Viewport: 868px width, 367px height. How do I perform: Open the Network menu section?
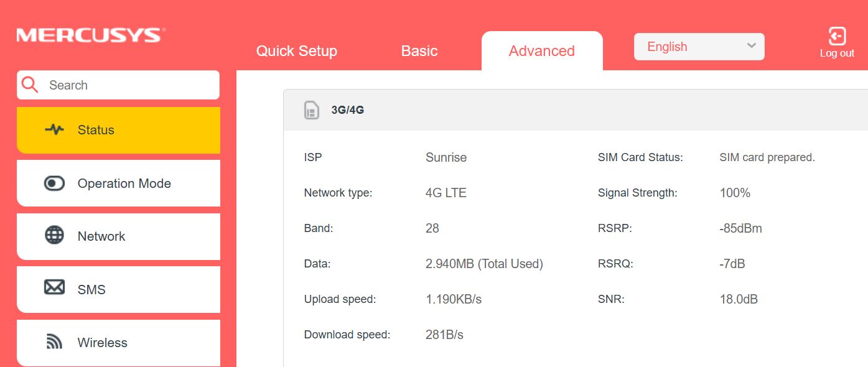pyautogui.click(x=118, y=236)
